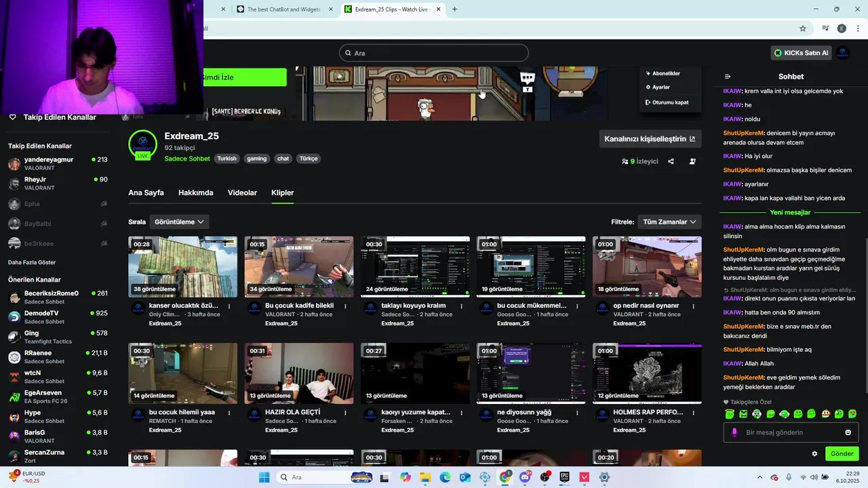The width and height of the screenshot is (868, 488).
Task: Switch to Videolar tab
Action: [242, 192]
